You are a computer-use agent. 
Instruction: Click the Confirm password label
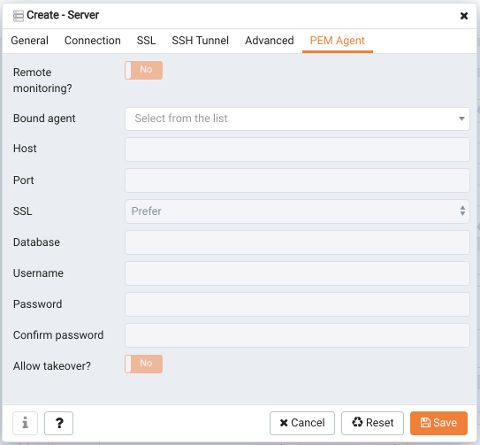click(58, 335)
